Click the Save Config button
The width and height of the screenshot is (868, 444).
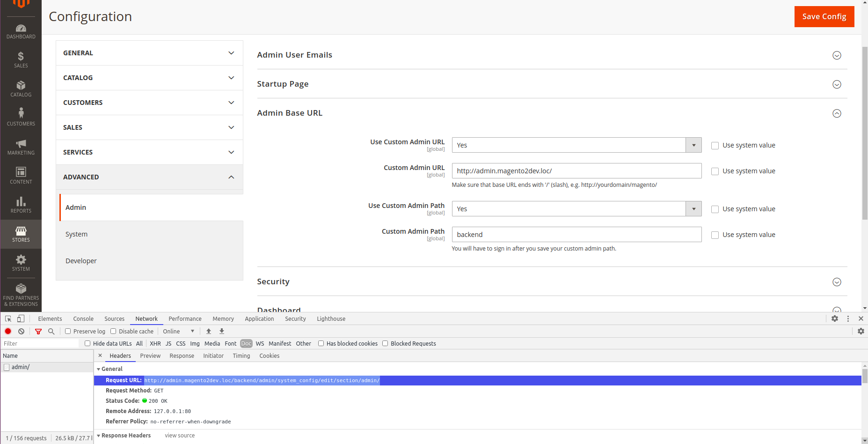(x=824, y=16)
